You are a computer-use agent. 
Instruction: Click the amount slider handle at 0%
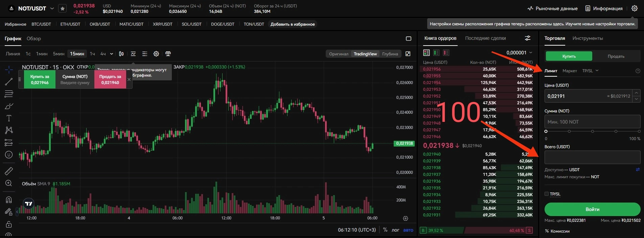(546, 131)
